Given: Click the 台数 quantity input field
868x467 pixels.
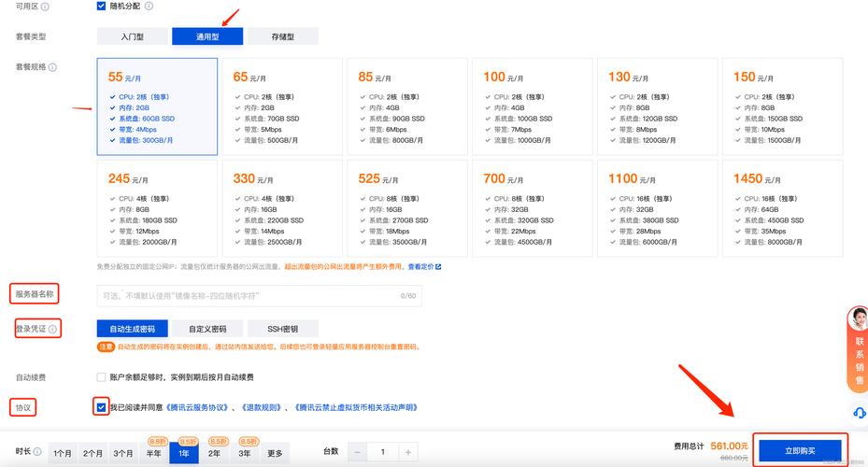Looking at the screenshot, I should pos(382,452).
